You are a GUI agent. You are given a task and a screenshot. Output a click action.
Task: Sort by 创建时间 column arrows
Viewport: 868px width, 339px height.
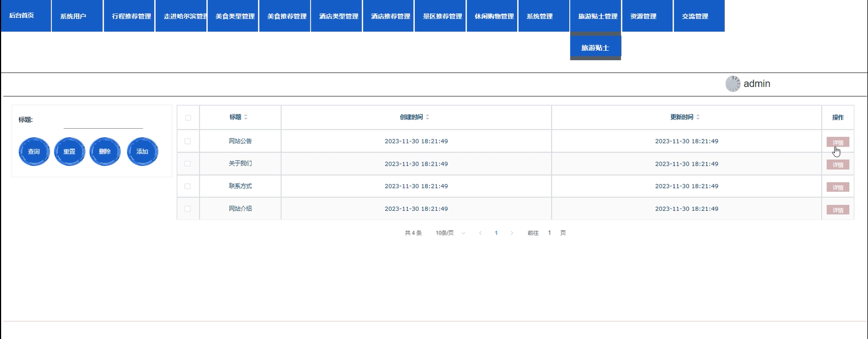click(427, 117)
